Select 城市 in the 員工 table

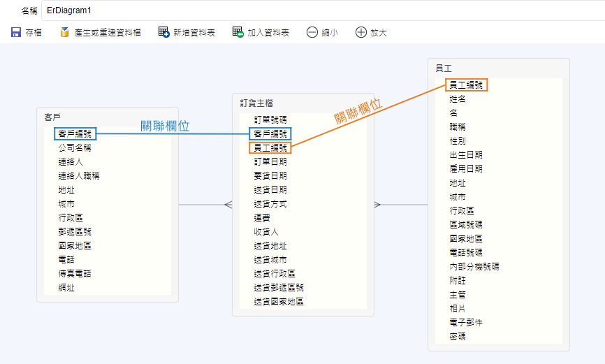(458, 197)
